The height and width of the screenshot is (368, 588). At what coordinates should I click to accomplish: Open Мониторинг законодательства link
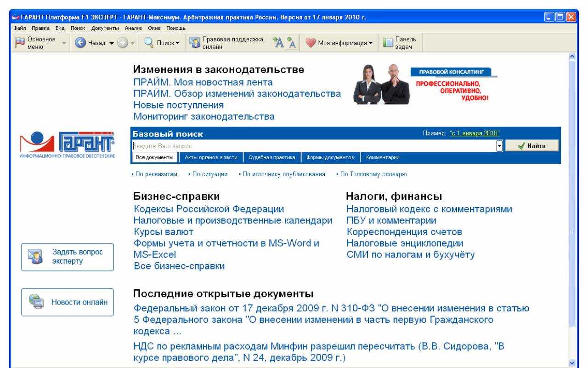coord(204,116)
